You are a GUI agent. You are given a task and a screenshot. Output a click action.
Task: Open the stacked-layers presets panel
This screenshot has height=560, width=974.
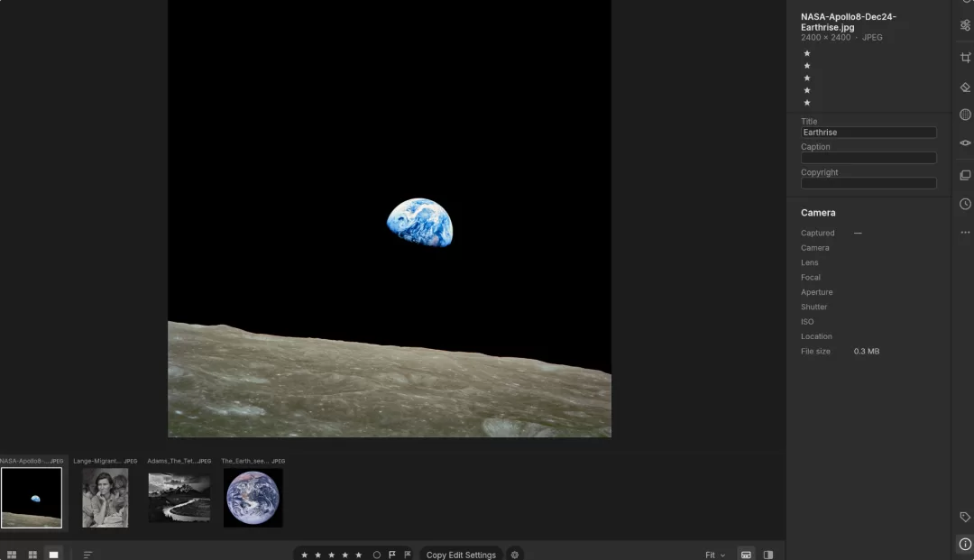(x=965, y=175)
